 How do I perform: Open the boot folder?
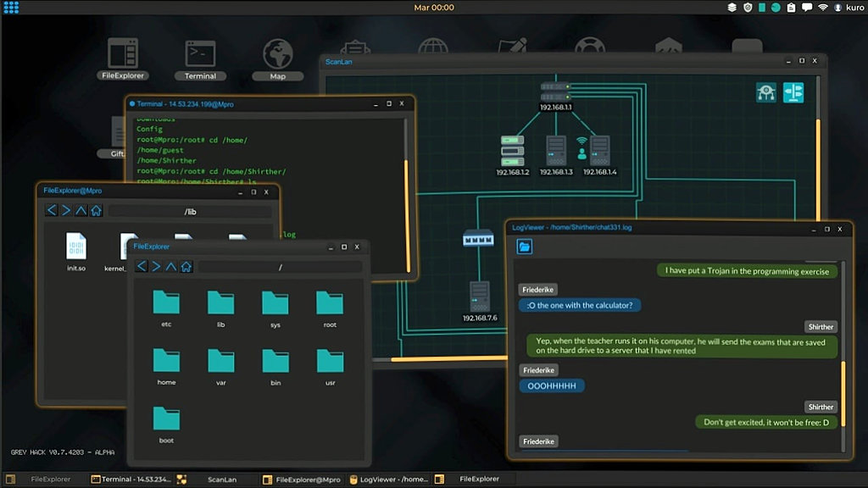166,424
